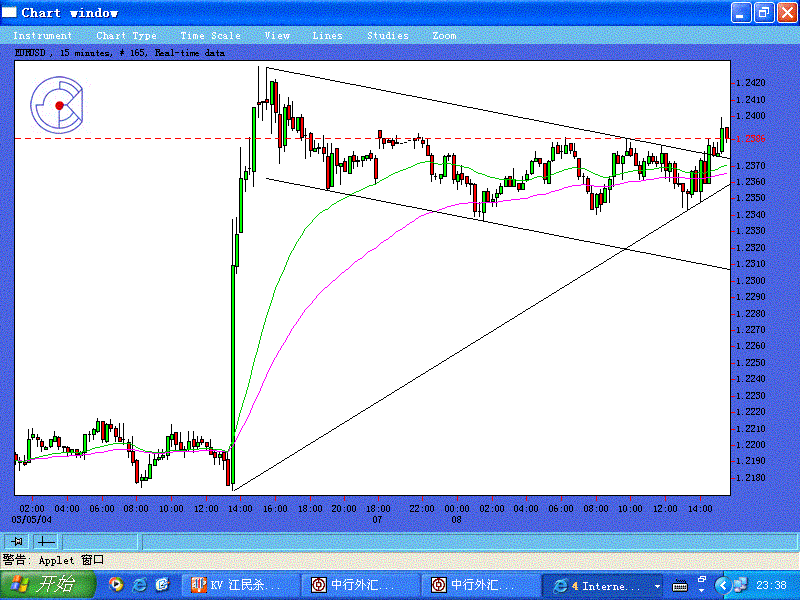Screen dimensions: 800x600
Task: Click the 1.2310 price axis label
Action: [751, 264]
